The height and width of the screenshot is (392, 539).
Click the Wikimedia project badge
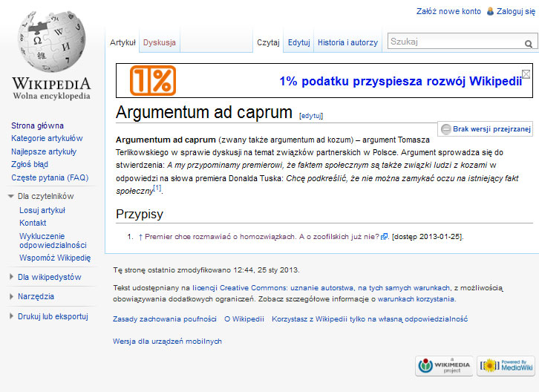click(443, 365)
